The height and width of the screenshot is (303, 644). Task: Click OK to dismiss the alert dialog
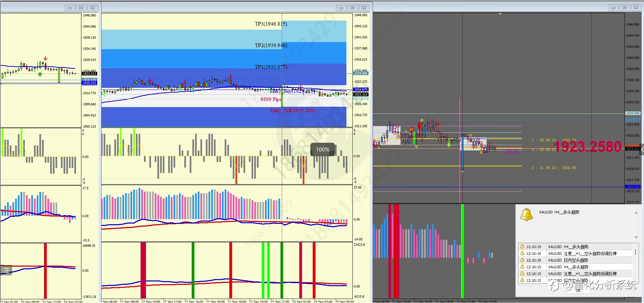578,290
